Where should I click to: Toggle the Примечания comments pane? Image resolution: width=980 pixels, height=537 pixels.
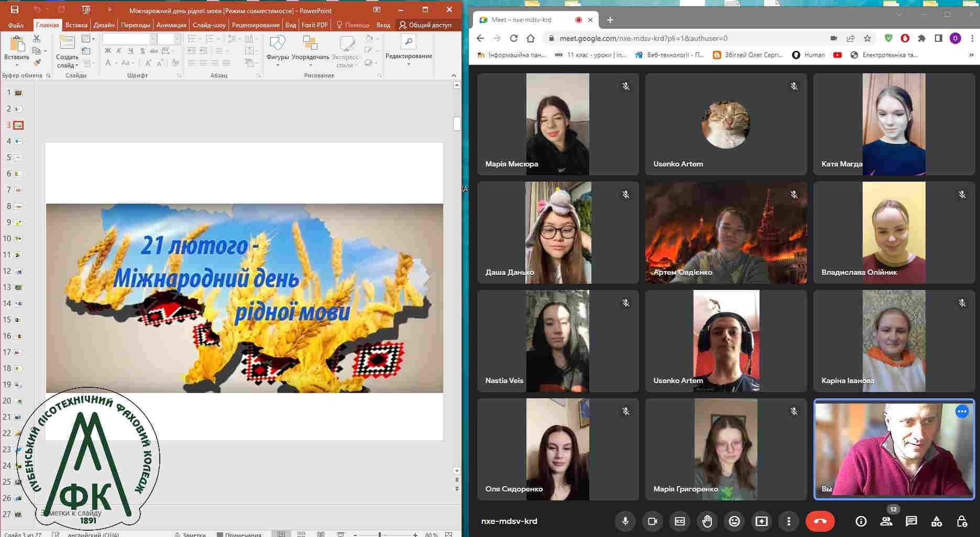tap(239, 534)
